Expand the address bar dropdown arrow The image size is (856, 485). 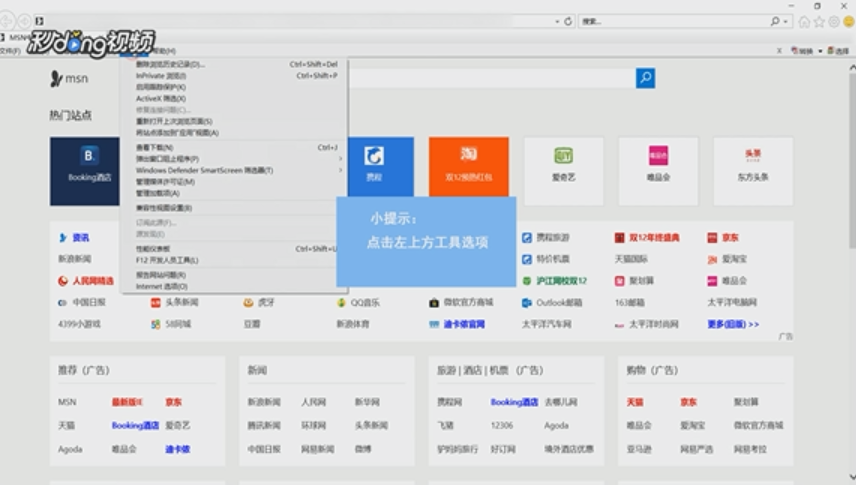[557, 21]
